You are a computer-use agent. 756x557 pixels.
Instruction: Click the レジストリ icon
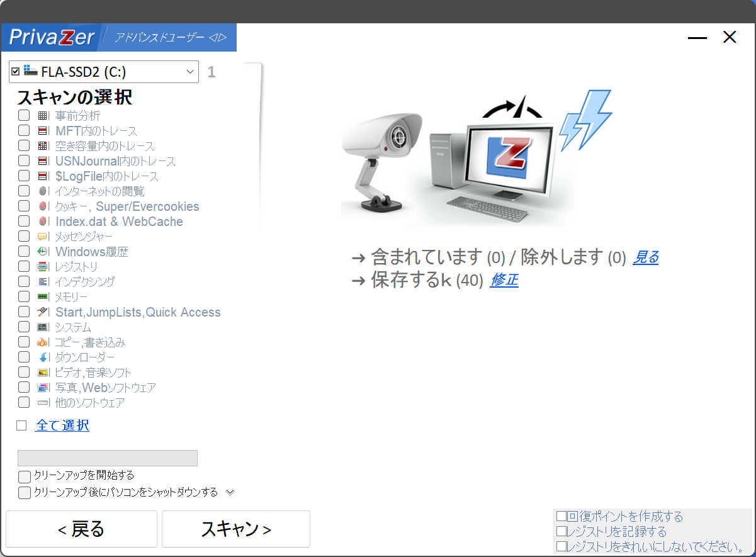click(43, 267)
